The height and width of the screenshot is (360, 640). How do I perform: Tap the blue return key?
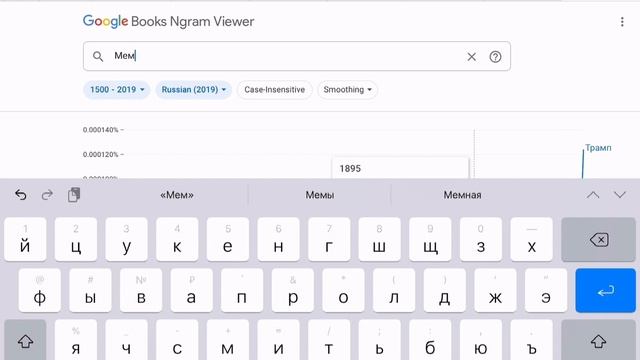pos(606,291)
